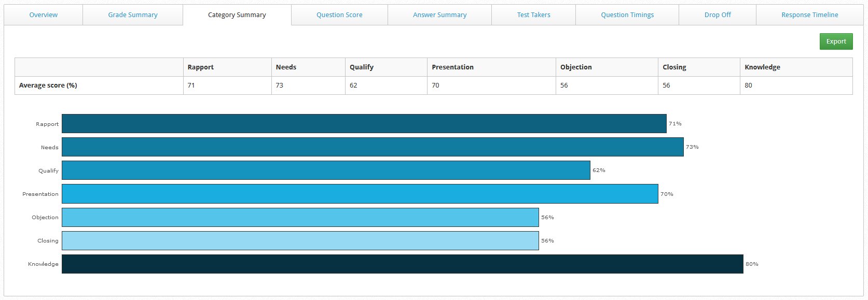Click the Rapport column header

click(x=201, y=67)
